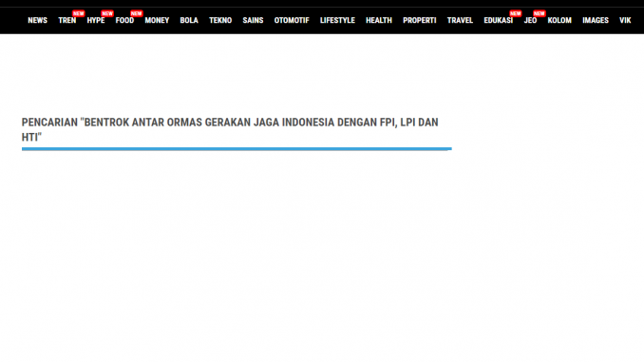Visit the BOLA sports section
Image resolution: width=644 pixels, height=362 pixels.
click(x=189, y=20)
